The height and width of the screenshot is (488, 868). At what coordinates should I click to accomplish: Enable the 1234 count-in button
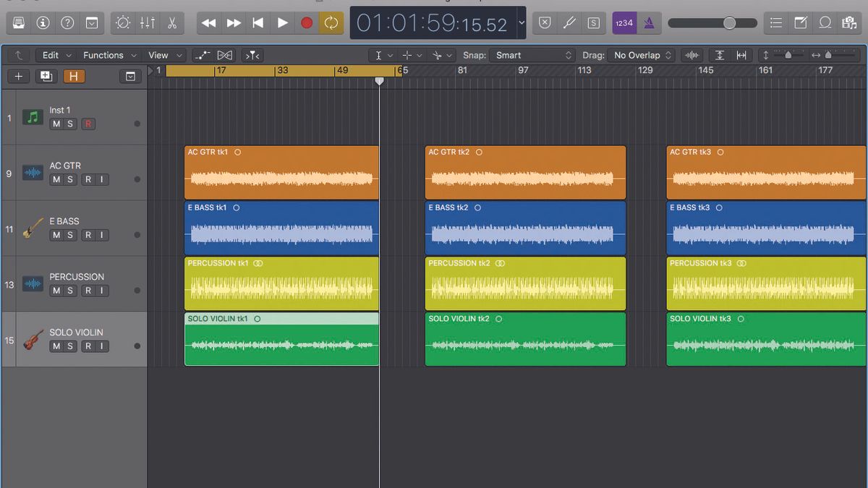[624, 22]
